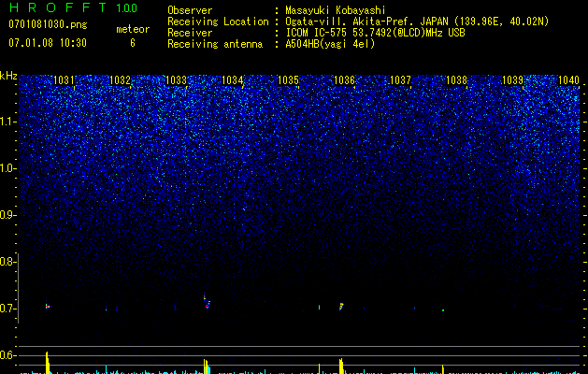The image size is (588, 374).
Task: Click the 1036 time axis label
Action: coord(344,80)
